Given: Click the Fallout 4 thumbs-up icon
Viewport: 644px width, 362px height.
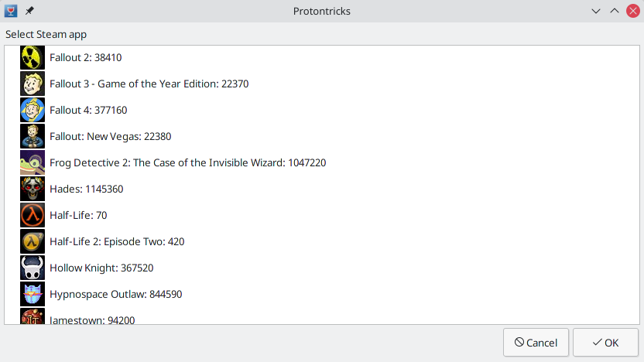Looking at the screenshot, I should click(33, 110).
